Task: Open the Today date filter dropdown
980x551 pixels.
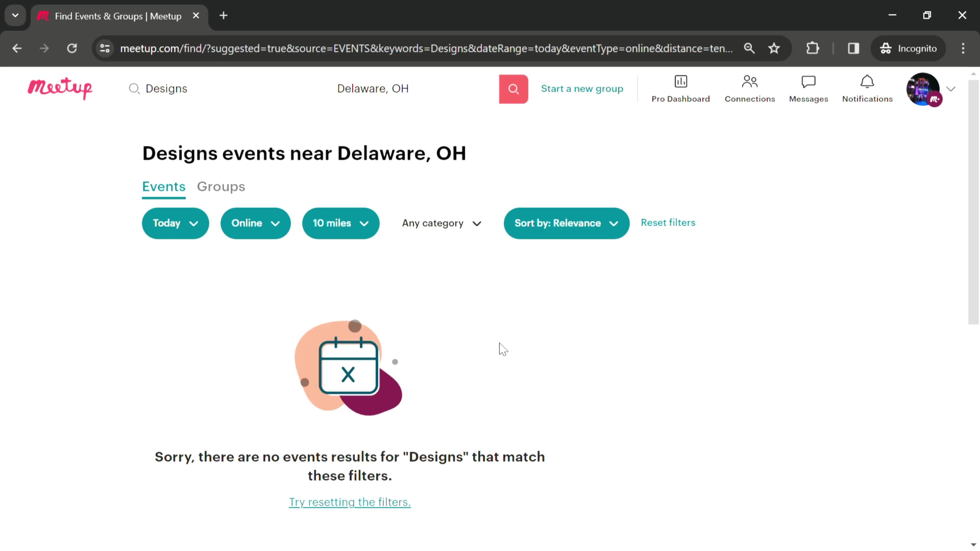Action: pyautogui.click(x=175, y=223)
